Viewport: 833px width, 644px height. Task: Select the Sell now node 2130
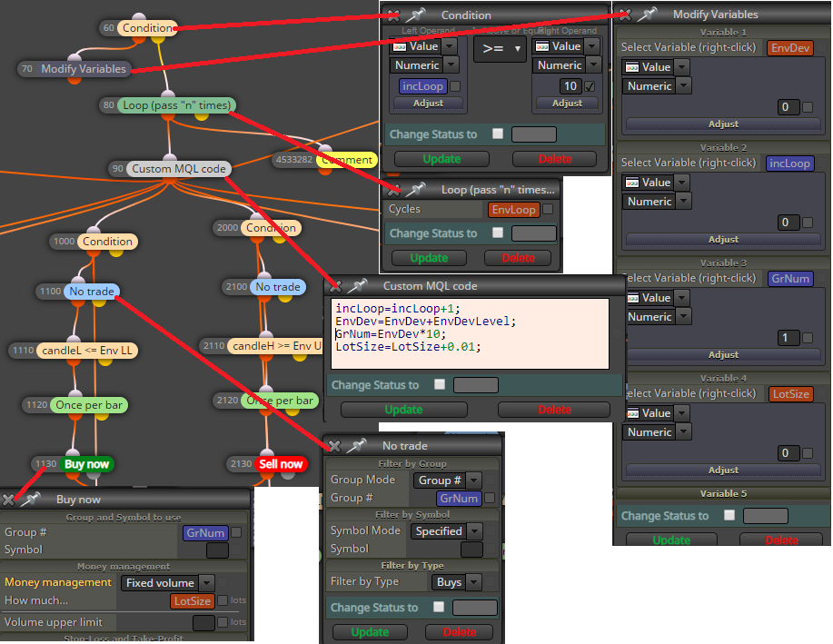click(281, 464)
